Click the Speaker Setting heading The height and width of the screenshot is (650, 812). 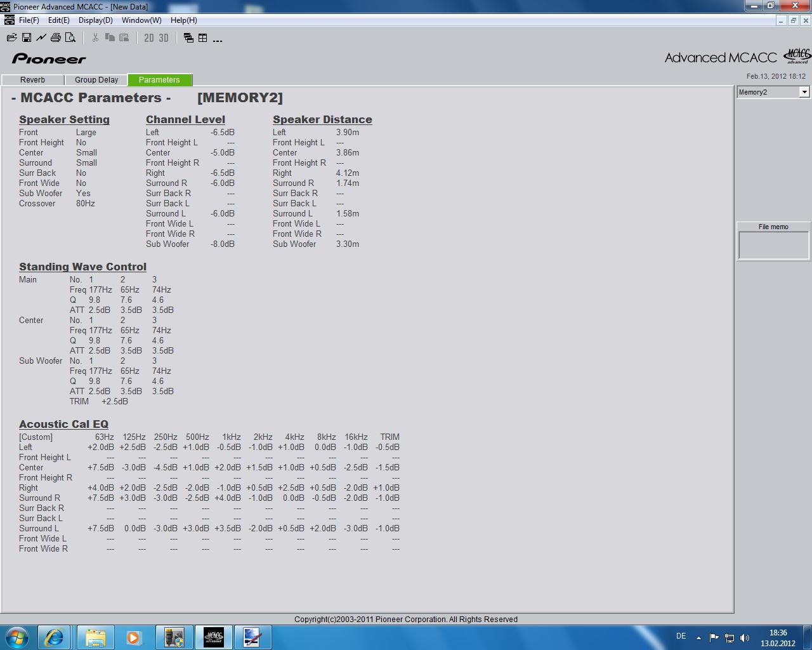(64, 119)
